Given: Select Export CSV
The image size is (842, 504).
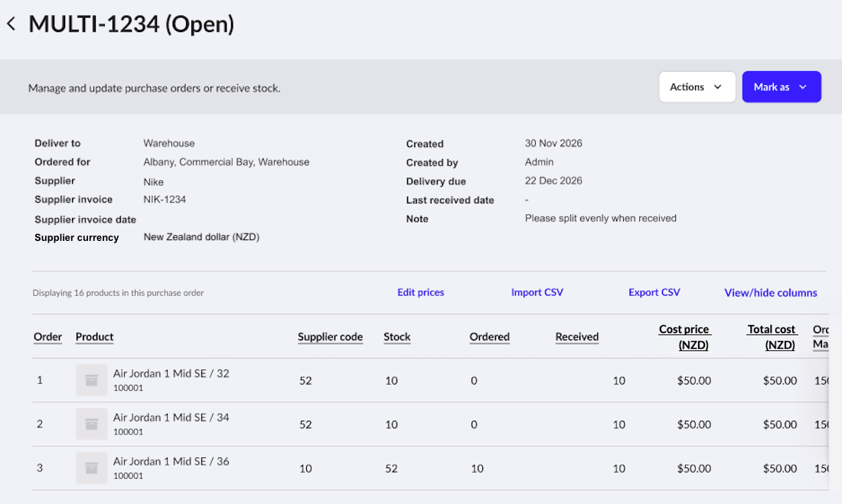Looking at the screenshot, I should point(654,292).
